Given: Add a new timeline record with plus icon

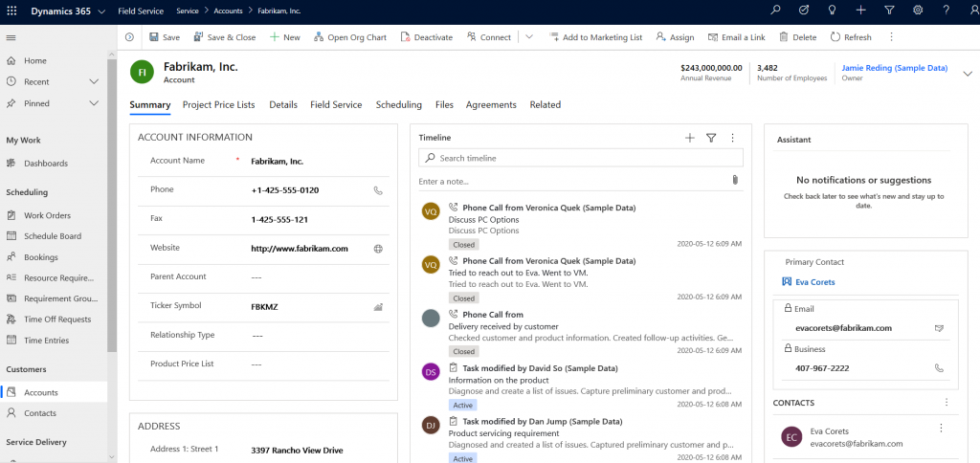Looking at the screenshot, I should (690, 138).
